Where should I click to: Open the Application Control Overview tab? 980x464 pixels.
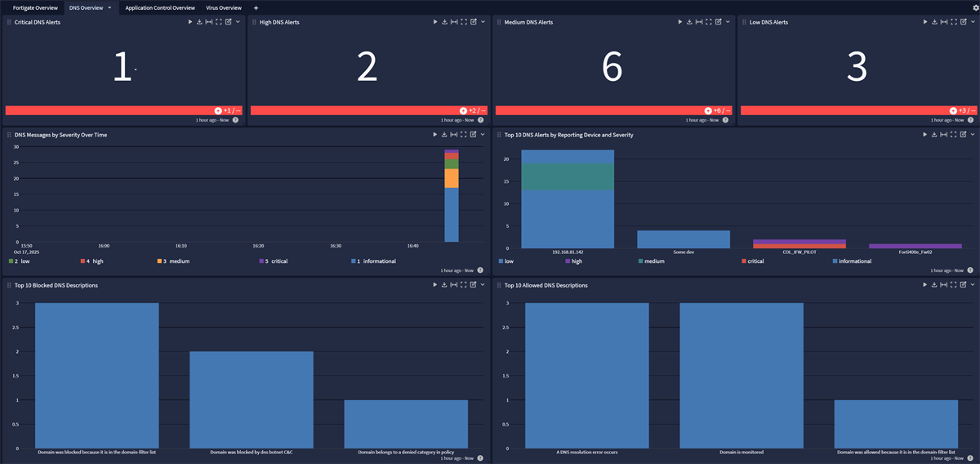point(160,7)
